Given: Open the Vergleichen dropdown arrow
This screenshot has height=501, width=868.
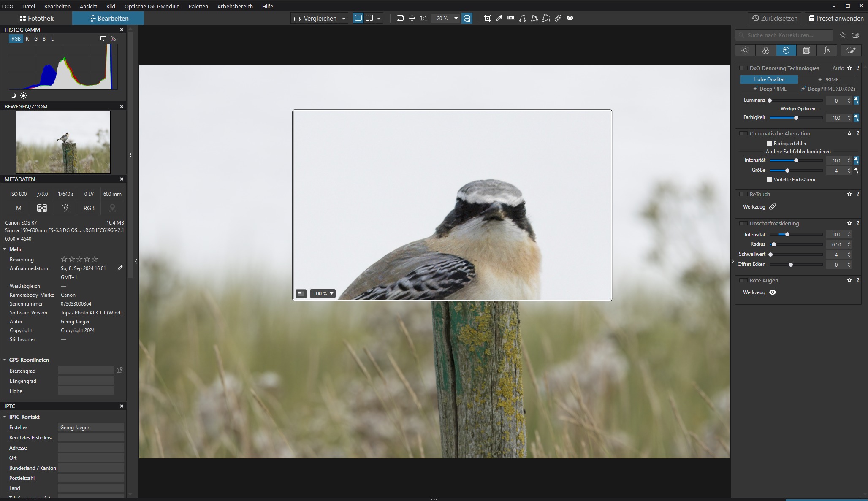Looking at the screenshot, I should [344, 18].
